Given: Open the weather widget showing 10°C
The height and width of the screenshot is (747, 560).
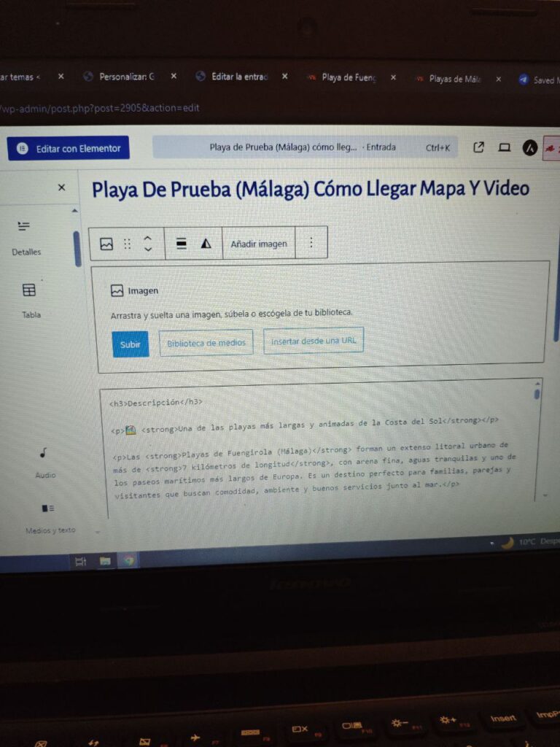Looking at the screenshot, I should [x=530, y=542].
